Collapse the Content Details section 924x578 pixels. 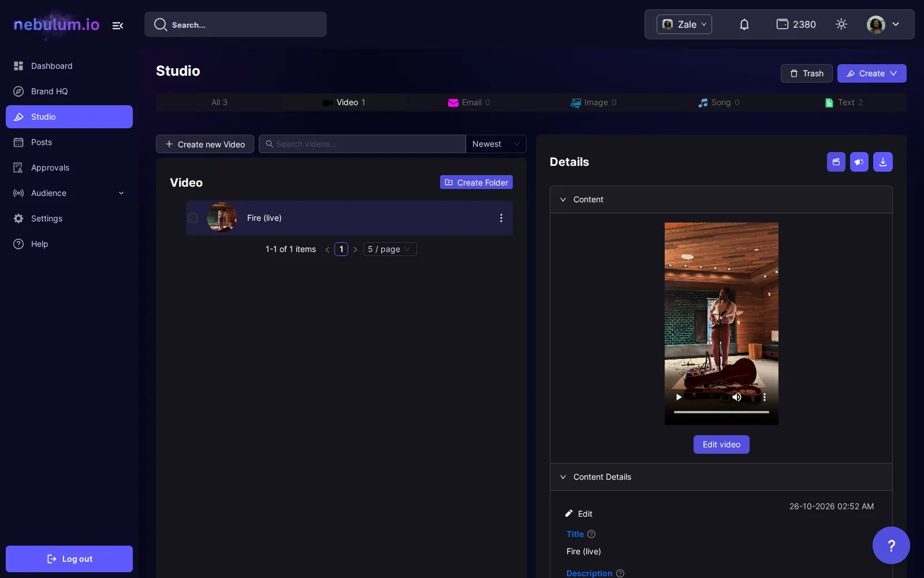[721, 477]
